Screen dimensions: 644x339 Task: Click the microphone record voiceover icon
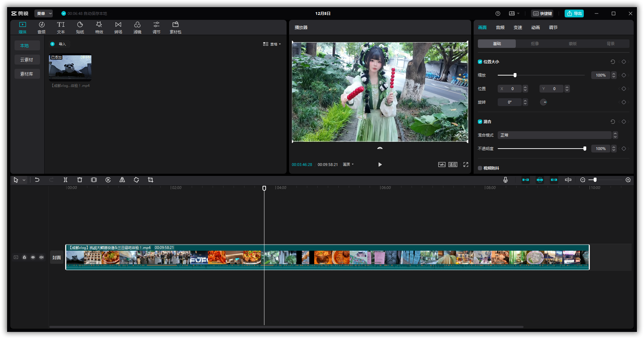tap(505, 180)
